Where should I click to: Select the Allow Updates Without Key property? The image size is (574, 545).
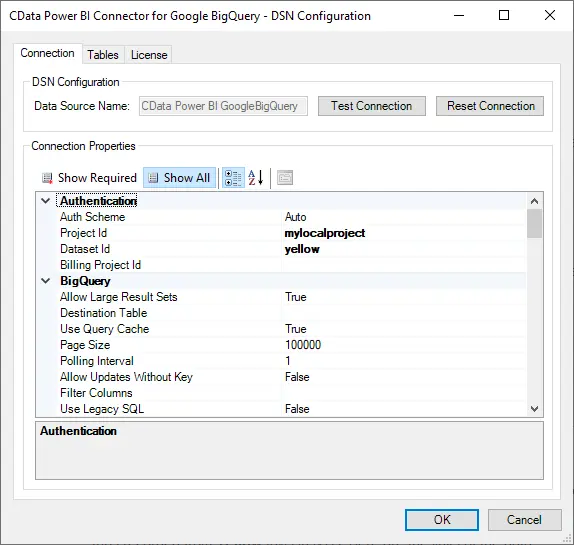tap(126, 377)
